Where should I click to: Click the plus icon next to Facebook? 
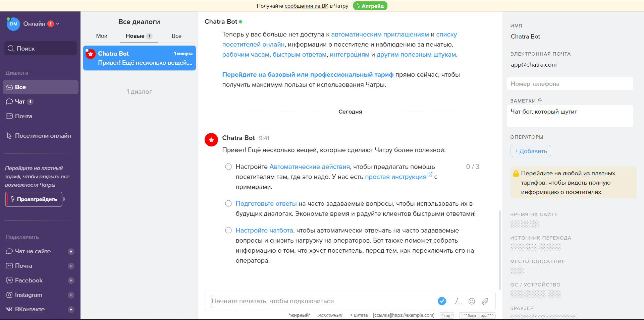pos(71,280)
